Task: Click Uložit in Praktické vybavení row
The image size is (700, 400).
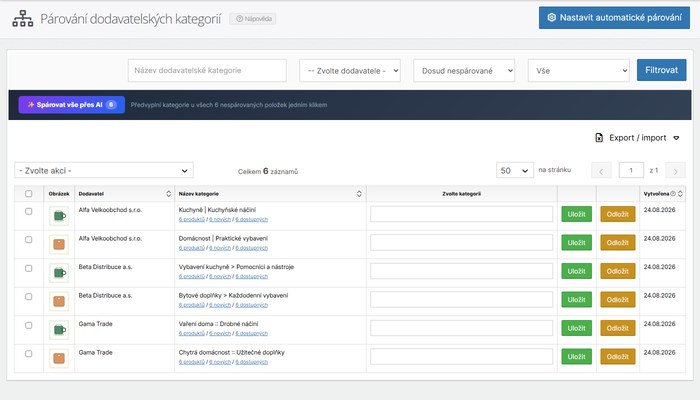Action: tap(576, 243)
